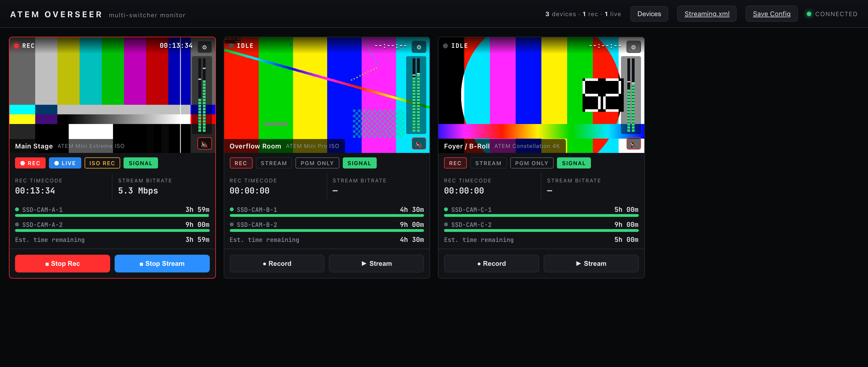
Task: Click SSD-CAM-C-1 storage bar
Action: (x=541, y=215)
